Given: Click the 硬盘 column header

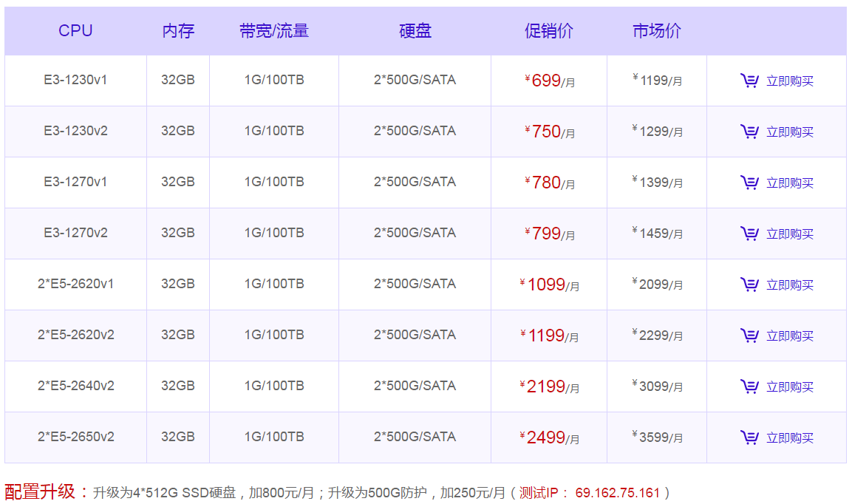Looking at the screenshot, I should tap(415, 31).
